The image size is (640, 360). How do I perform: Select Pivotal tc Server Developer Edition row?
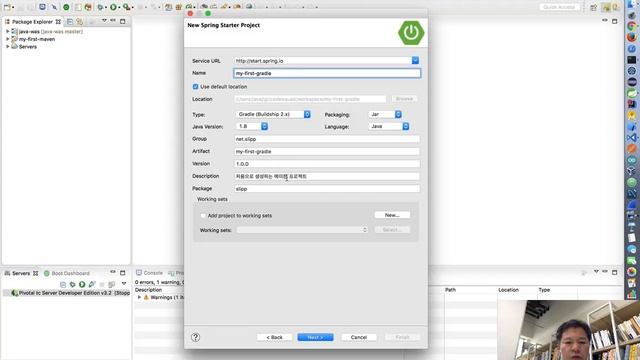point(67,293)
